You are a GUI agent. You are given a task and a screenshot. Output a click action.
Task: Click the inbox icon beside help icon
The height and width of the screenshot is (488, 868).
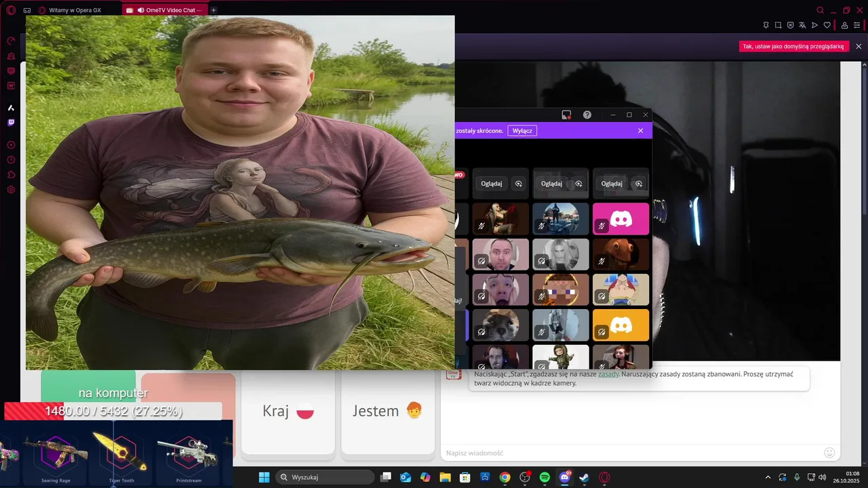566,115
